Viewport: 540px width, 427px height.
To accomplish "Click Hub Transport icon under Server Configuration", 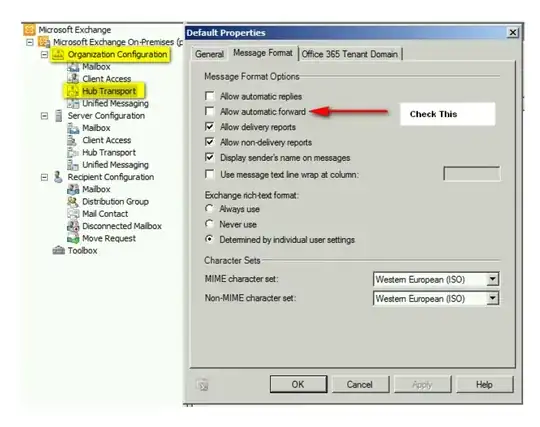I will (73, 153).
